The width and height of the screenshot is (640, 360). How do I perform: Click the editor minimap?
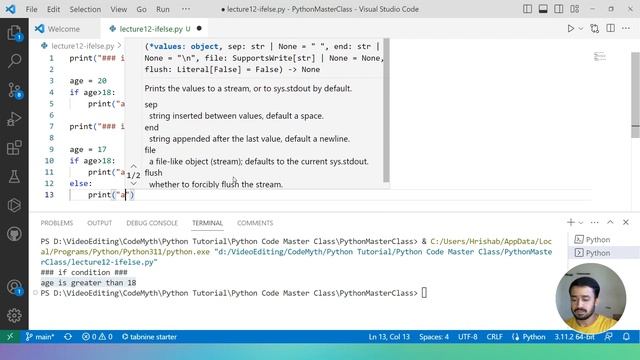pyautogui.click(x=600, y=56)
